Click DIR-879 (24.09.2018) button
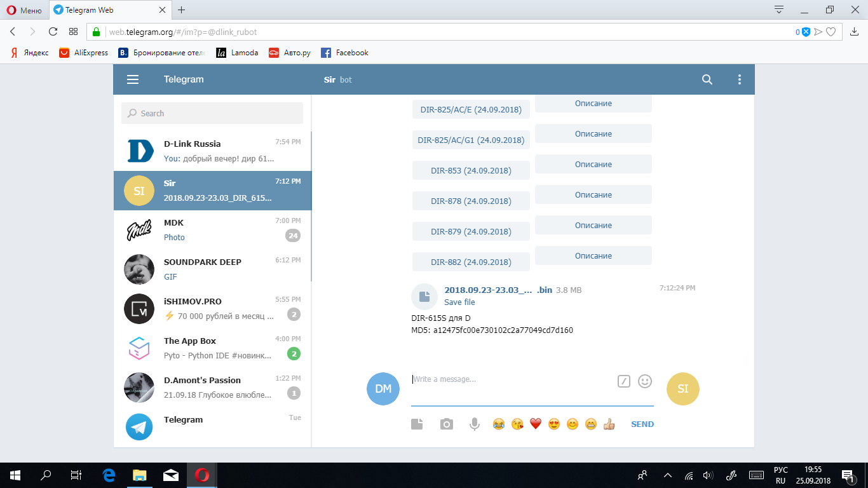This screenshot has height=488, width=868. [x=471, y=231]
